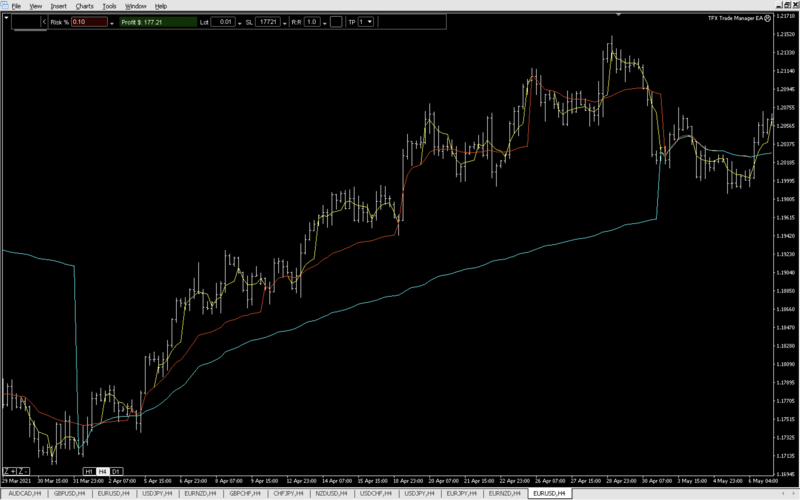This screenshot has height=500, width=800.
Task: Click the 29 Mar 2021 date label
Action: (x=17, y=481)
